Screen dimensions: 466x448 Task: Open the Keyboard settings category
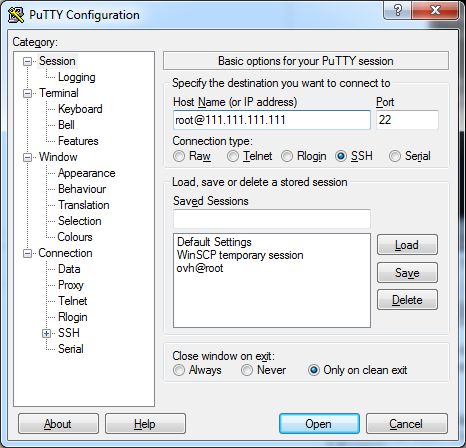point(80,109)
